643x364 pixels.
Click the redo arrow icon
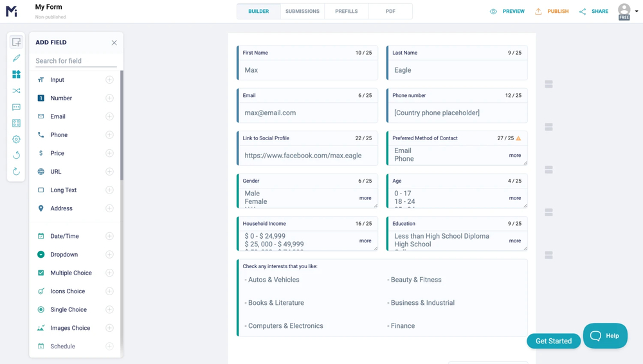point(16,172)
